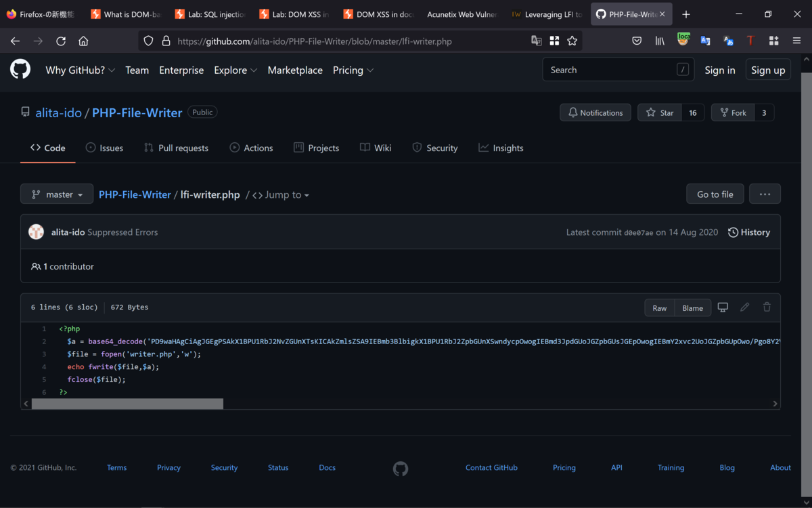The height and width of the screenshot is (508, 812).
Task: Open commit d0e07ae link
Action: coord(639,232)
